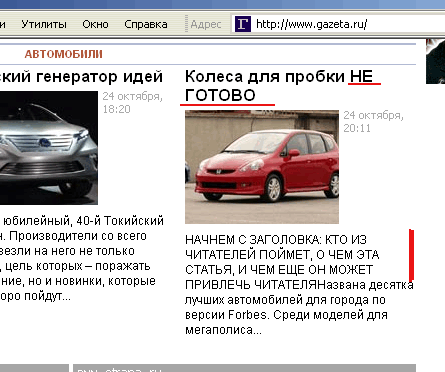Click the 'НАЧНЕМ С ЗАГОЛОВКА: КТО ИЗ' text line
Screen dimensions: 445x372
click(276, 239)
